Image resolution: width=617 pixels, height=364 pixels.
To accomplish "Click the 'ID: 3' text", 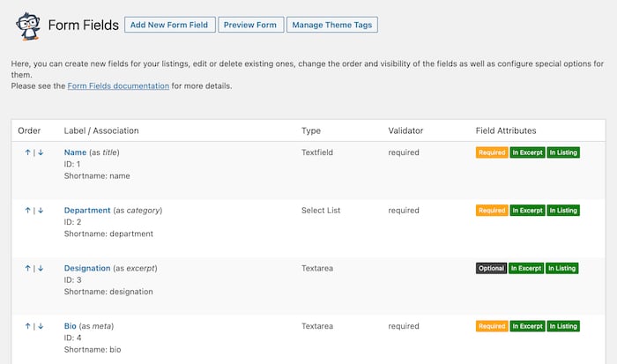I will point(73,279).
